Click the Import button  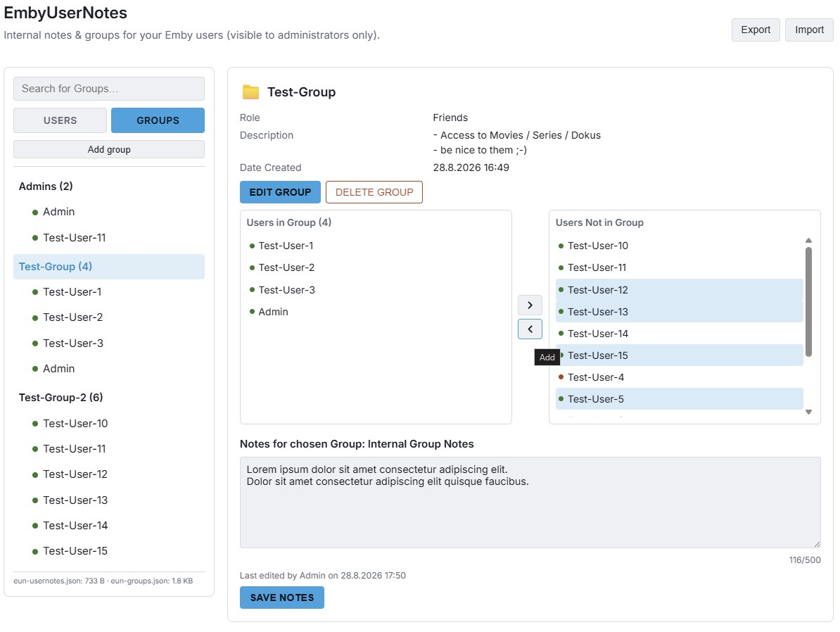tap(809, 30)
